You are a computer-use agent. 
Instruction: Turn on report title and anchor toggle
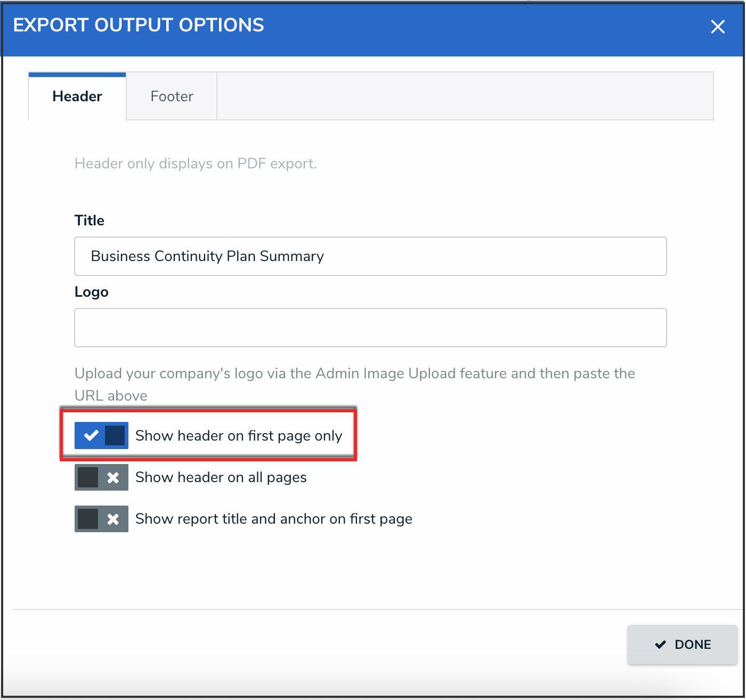coord(101,518)
